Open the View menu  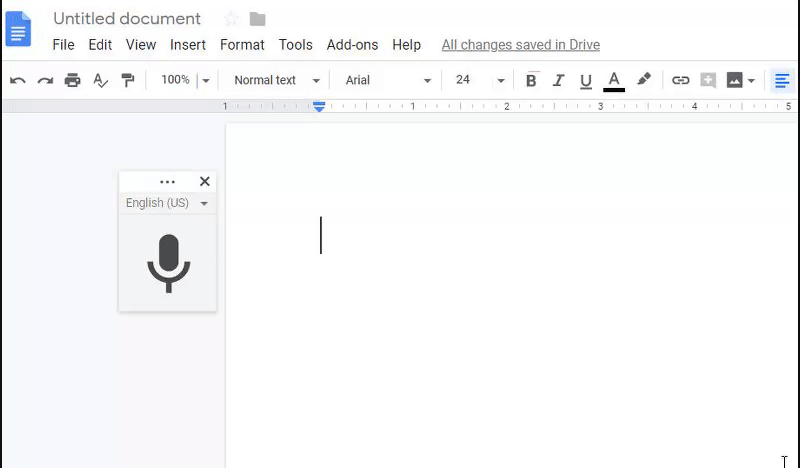(141, 45)
